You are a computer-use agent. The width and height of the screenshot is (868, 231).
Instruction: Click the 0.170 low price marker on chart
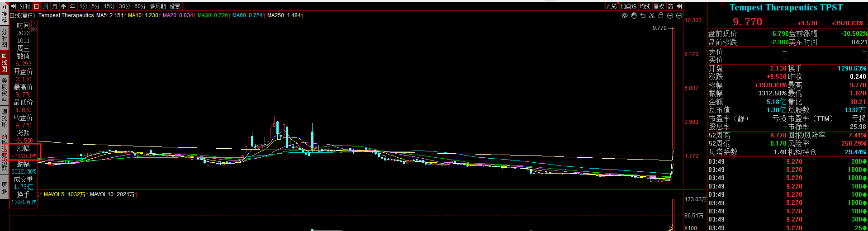pos(656,180)
